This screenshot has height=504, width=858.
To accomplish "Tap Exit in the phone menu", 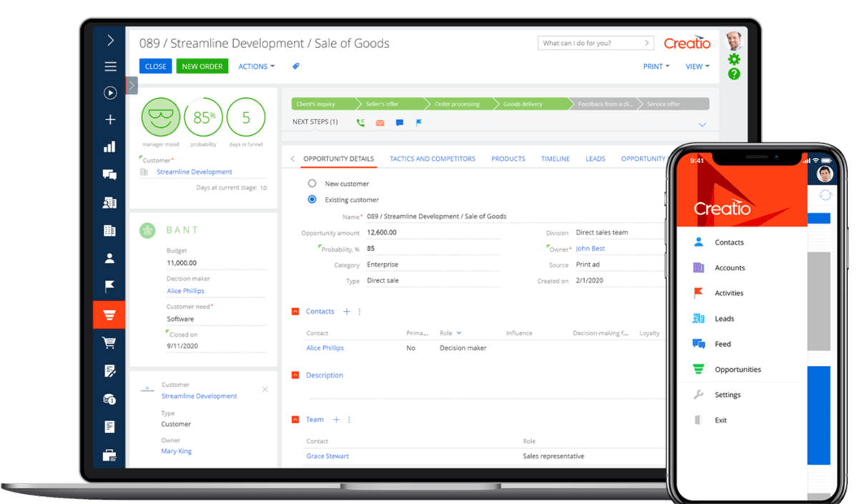I will [721, 420].
